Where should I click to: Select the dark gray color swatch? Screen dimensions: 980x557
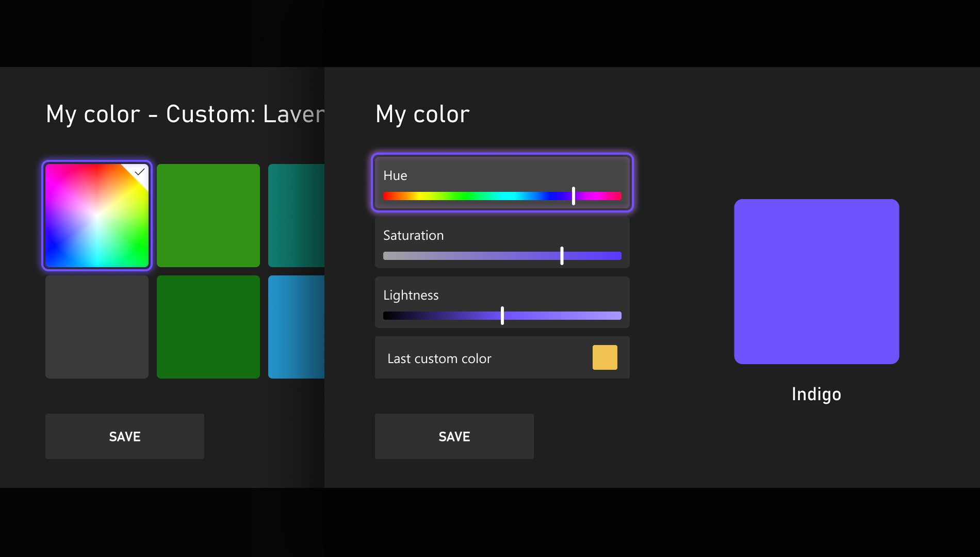(96, 327)
